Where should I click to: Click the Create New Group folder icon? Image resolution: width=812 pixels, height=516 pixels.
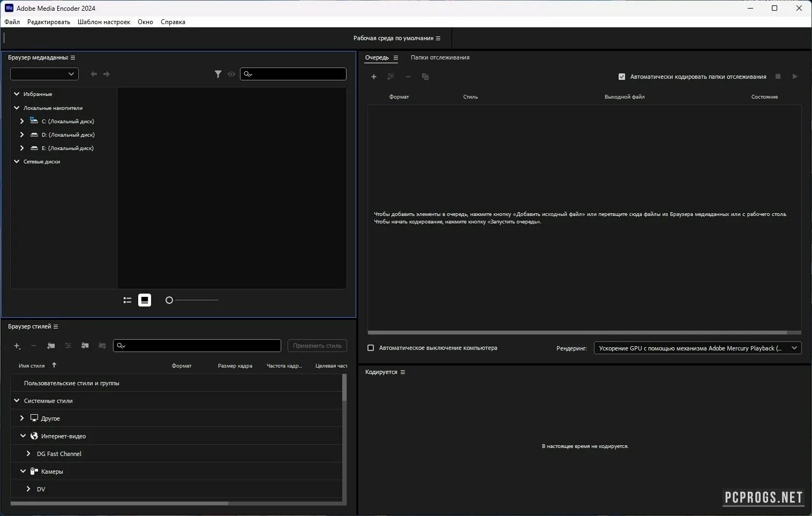(51, 346)
